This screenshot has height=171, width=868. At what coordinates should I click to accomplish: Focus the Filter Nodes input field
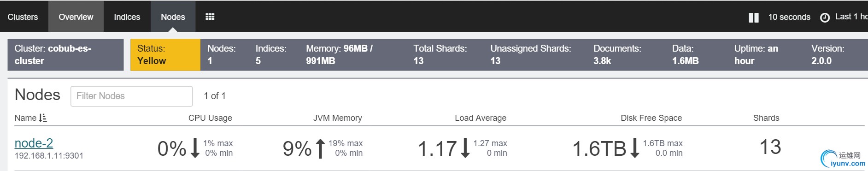(x=131, y=96)
